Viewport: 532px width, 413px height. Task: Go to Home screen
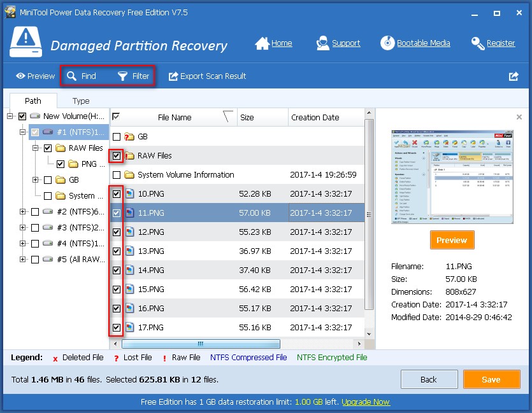tap(274, 43)
